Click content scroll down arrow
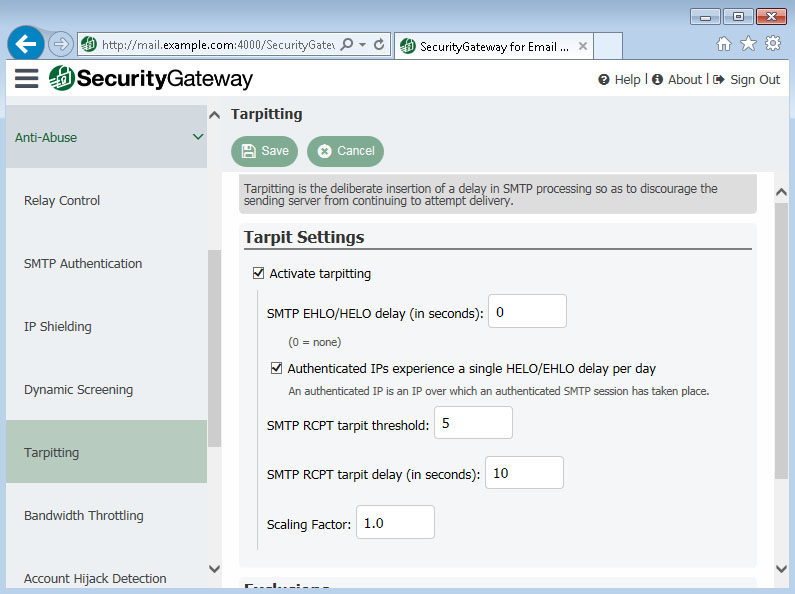The width and height of the screenshot is (795, 594). tap(781, 569)
